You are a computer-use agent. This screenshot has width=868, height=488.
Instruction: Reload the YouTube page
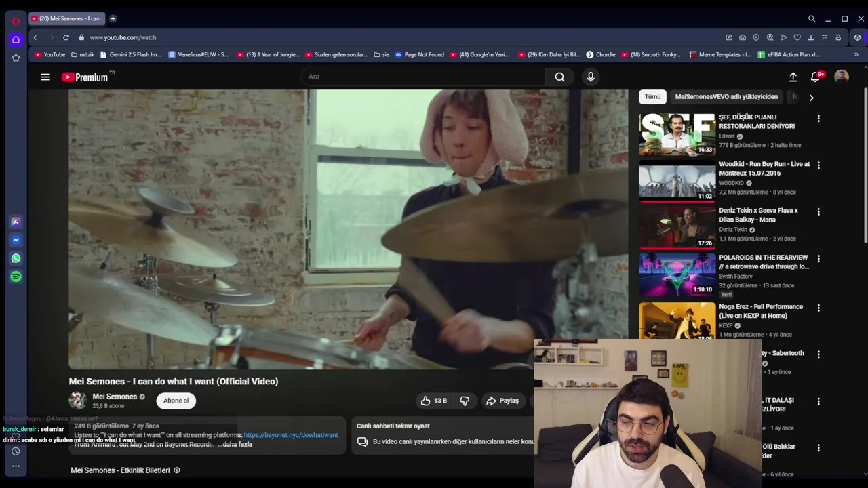66,37
